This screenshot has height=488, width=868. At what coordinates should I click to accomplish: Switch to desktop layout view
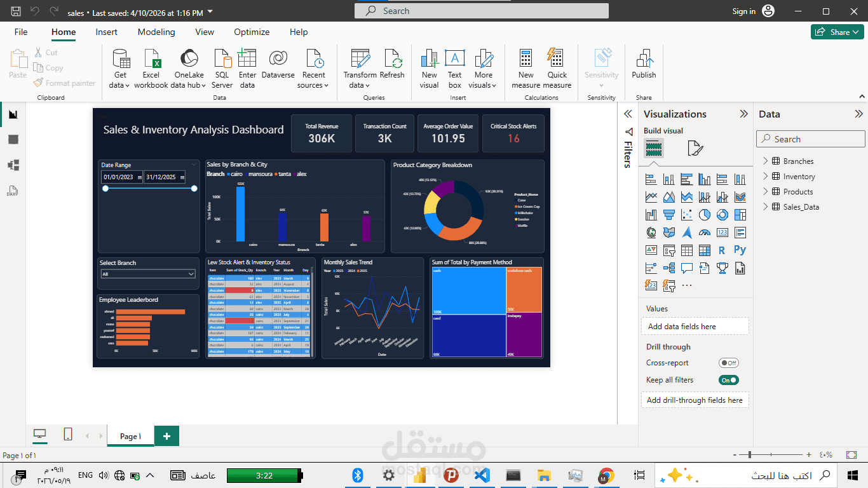point(40,435)
